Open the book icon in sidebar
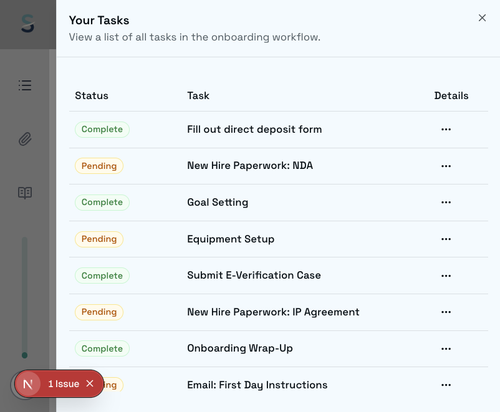Screen dimensions: 500x412 (x=25, y=192)
